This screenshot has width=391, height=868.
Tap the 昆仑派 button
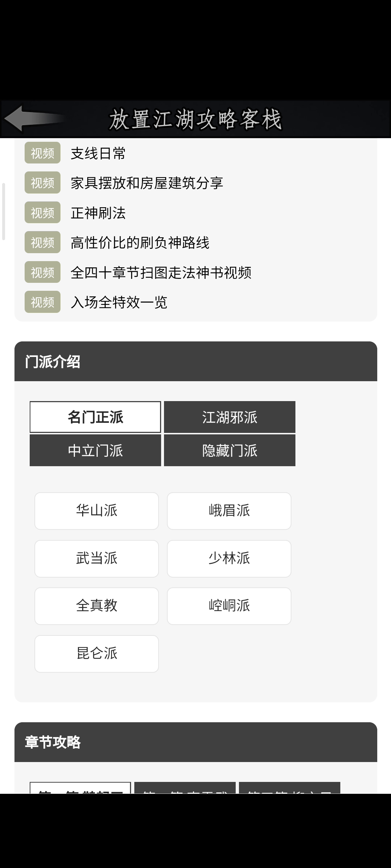[97, 654]
